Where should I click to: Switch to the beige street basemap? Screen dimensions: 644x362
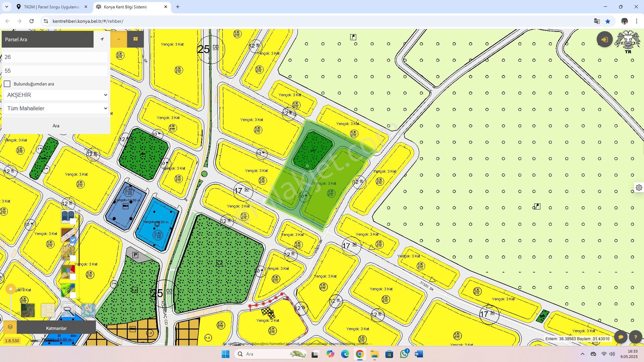(x=48, y=310)
